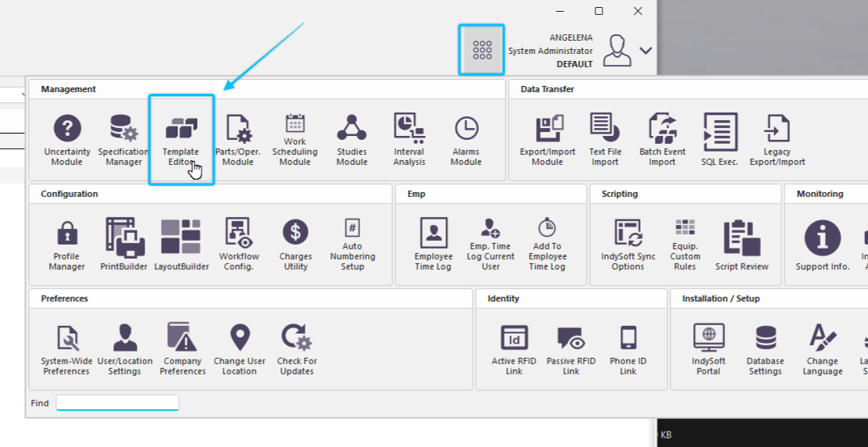Toggle the application grid menu button
The width and height of the screenshot is (868, 447).
pyautogui.click(x=482, y=50)
